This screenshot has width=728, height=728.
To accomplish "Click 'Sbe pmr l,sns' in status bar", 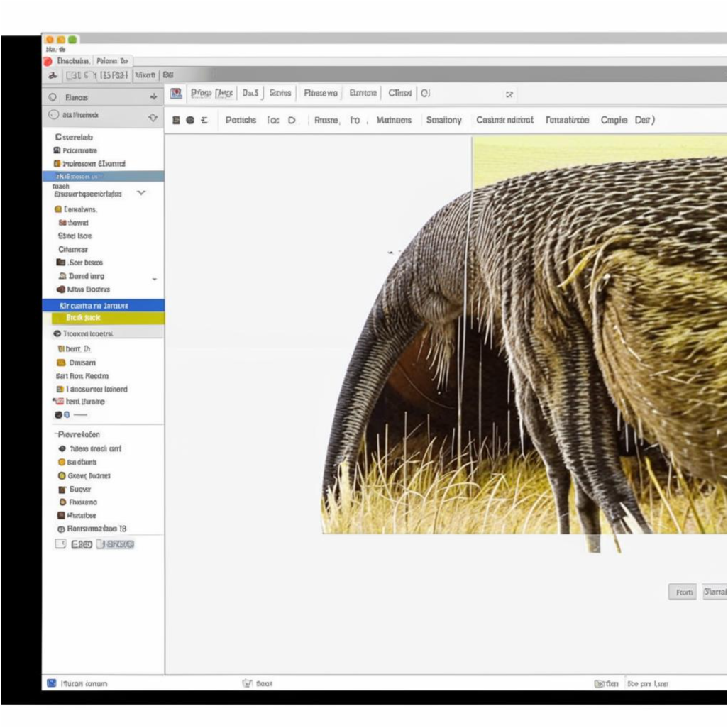I will click(x=647, y=684).
